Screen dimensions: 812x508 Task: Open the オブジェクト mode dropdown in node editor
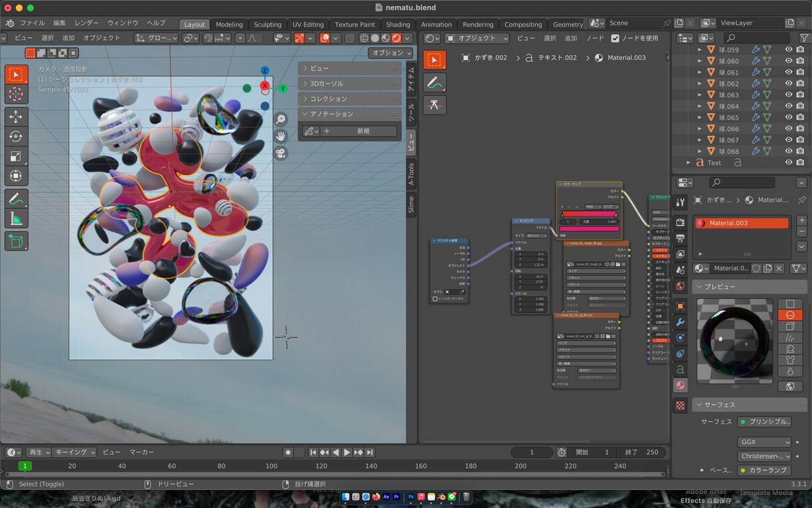[477, 38]
